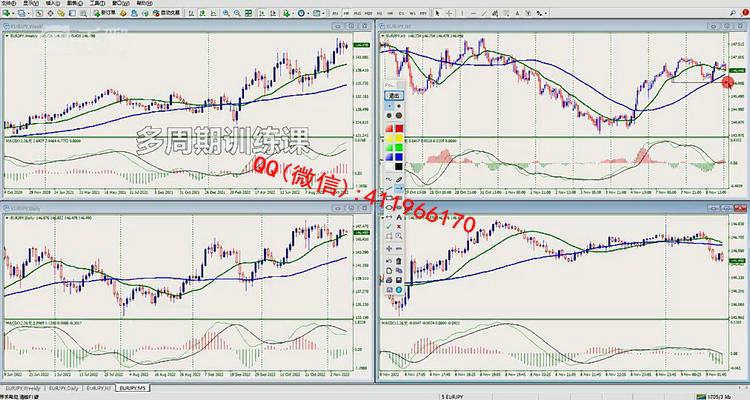Select the ellipse tool in palette
The image size is (750, 400).
(x=389, y=207)
